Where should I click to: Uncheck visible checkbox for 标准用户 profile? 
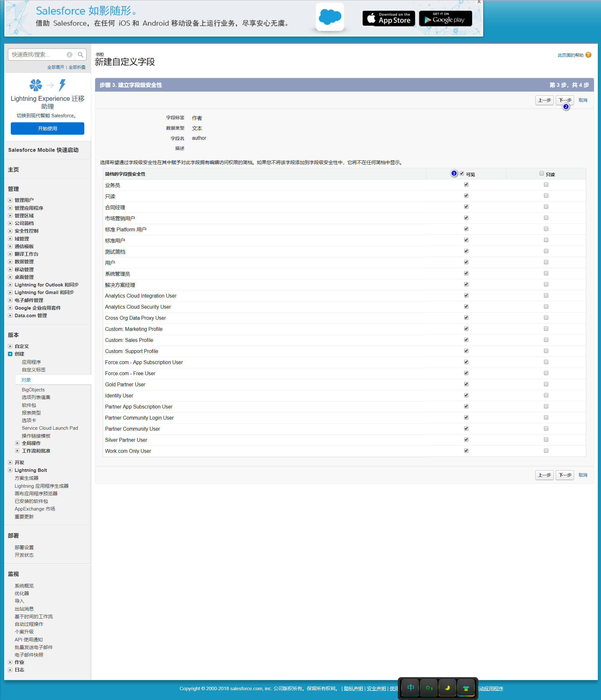click(x=466, y=240)
